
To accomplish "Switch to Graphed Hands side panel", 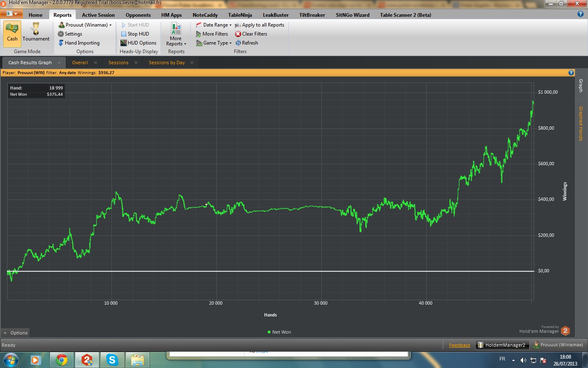I will [x=581, y=123].
